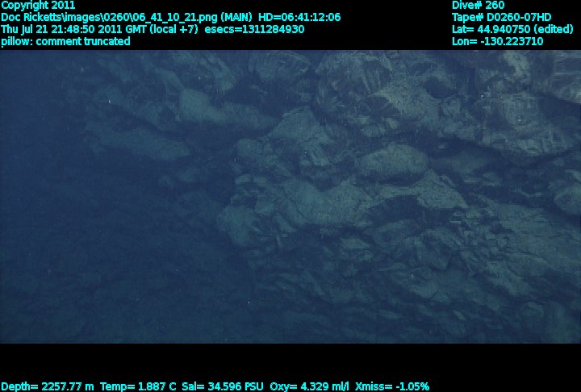This screenshot has width=581, height=392.
Task: Click the 'Lon= -130.223710' readout
Action: [497, 41]
